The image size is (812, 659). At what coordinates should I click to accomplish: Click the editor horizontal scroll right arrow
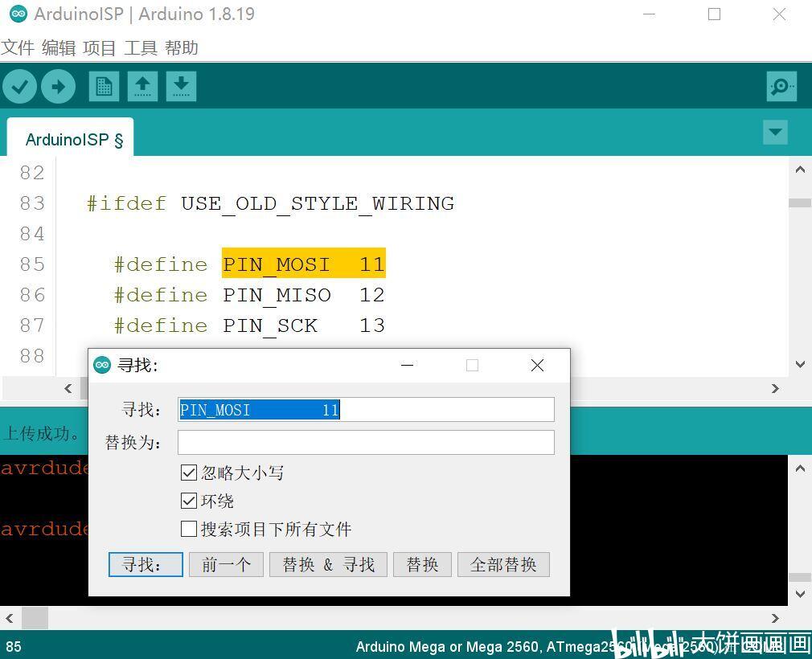(775, 388)
